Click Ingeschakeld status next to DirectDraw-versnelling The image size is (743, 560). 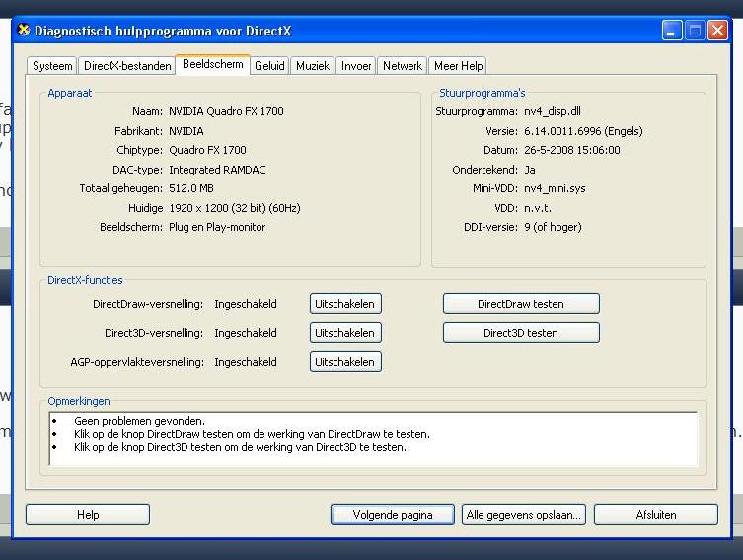pyautogui.click(x=246, y=304)
